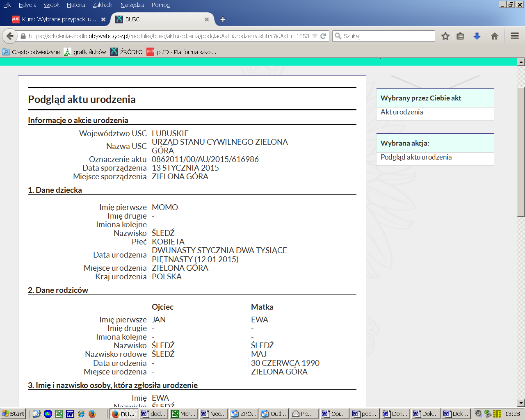Launch Word from the quick launch bar
Image resolution: width=525 pixels, height=420 pixels.
(70, 414)
